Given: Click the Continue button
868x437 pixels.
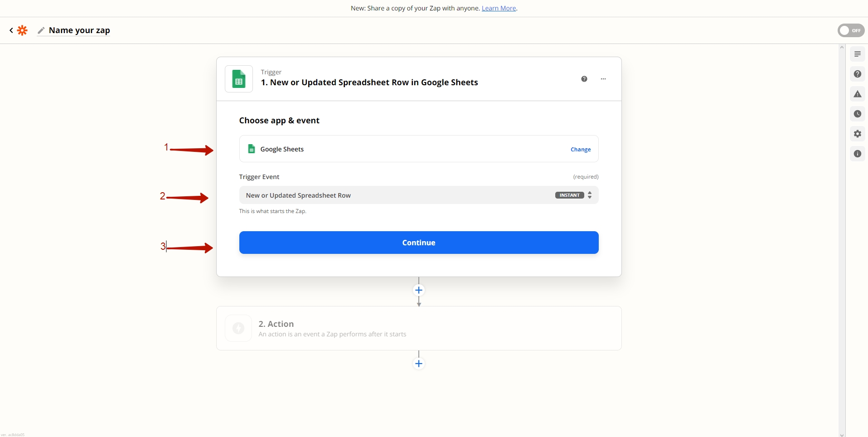Looking at the screenshot, I should 418,243.
